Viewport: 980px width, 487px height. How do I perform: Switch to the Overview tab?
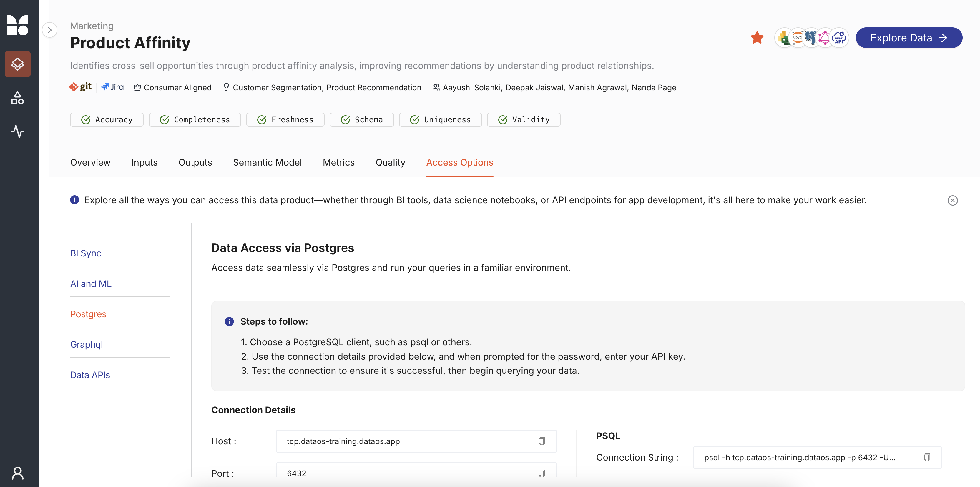(x=90, y=162)
